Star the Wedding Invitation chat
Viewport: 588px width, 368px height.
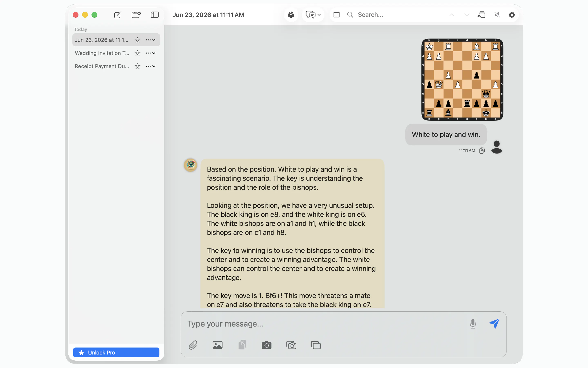(x=138, y=53)
